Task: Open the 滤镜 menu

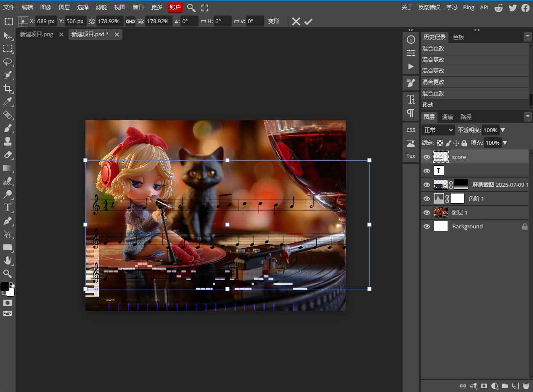Action: tap(101, 8)
